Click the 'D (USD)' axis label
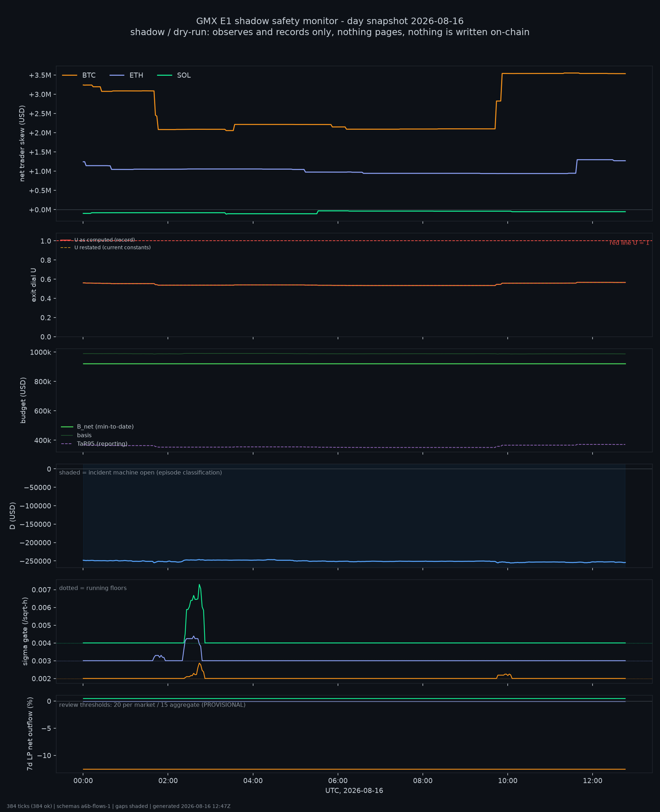660x812 pixels. click(13, 516)
